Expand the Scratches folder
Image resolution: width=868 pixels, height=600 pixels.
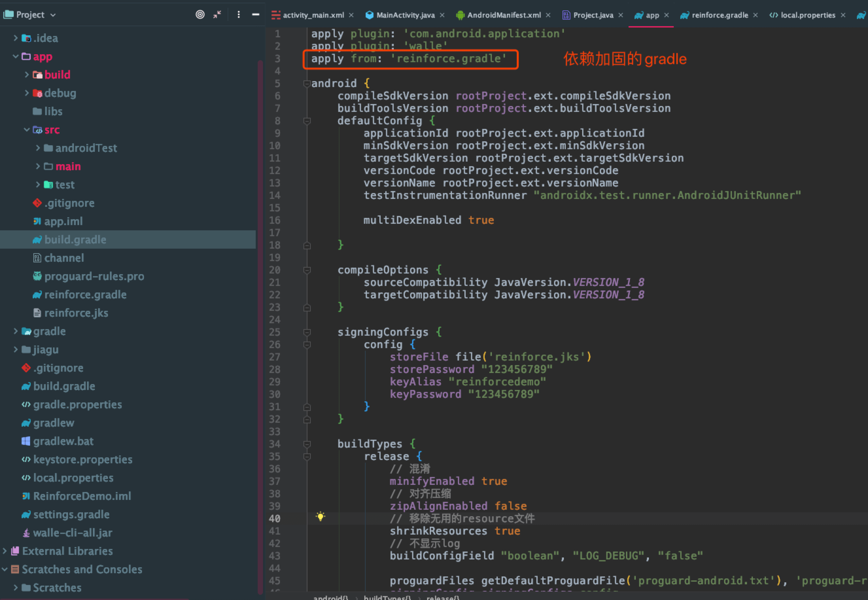coord(15,587)
